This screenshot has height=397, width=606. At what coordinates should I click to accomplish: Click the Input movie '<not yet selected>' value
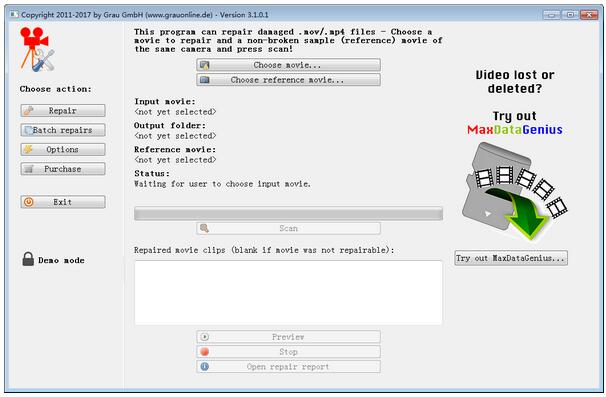(x=175, y=112)
